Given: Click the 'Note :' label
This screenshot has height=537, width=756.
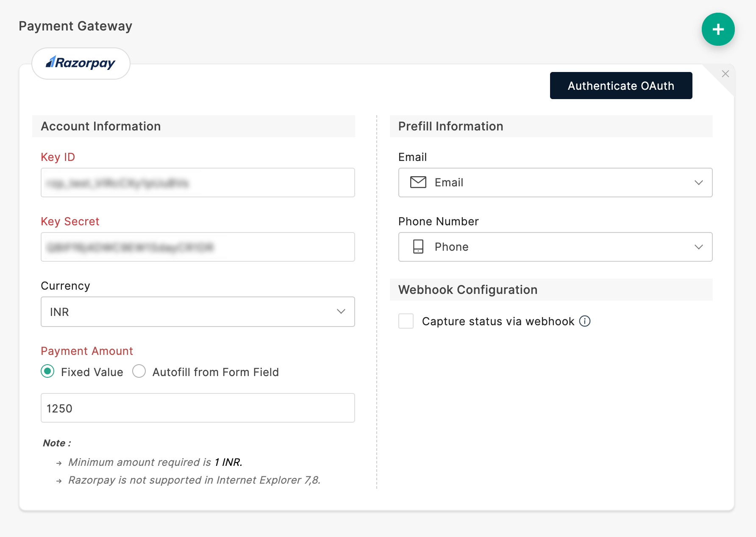Looking at the screenshot, I should point(57,443).
